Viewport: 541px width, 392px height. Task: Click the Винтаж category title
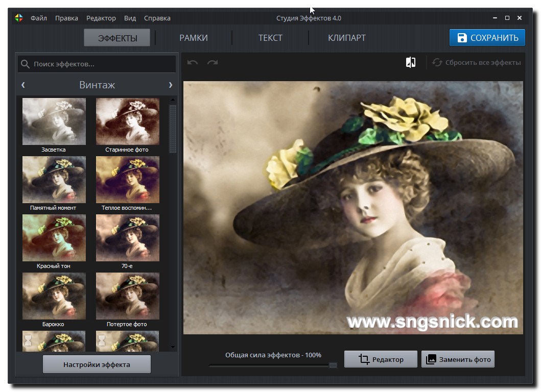click(x=97, y=85)
